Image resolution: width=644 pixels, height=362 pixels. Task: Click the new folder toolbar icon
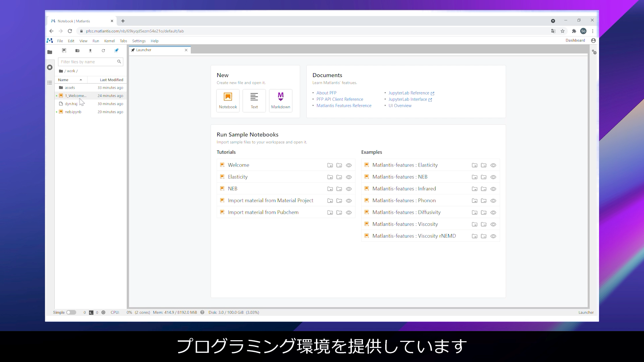point(77,51)
